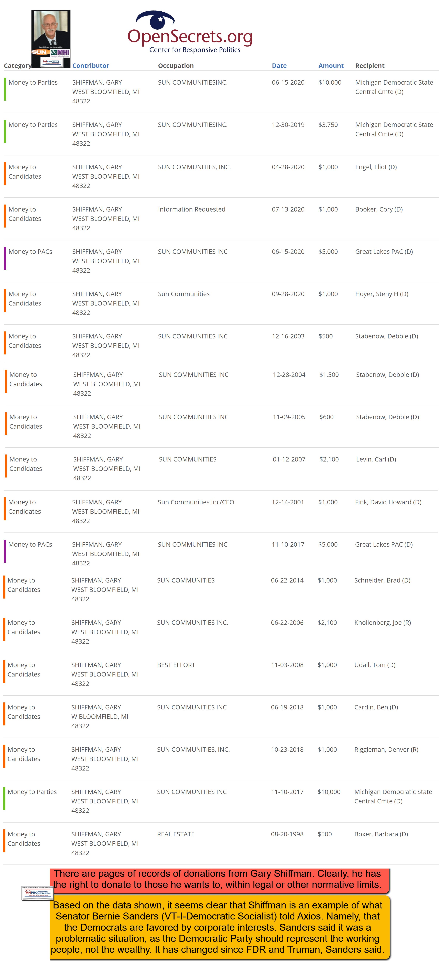Click the green bar on the $3,750 row

click(x=5, y=132)
